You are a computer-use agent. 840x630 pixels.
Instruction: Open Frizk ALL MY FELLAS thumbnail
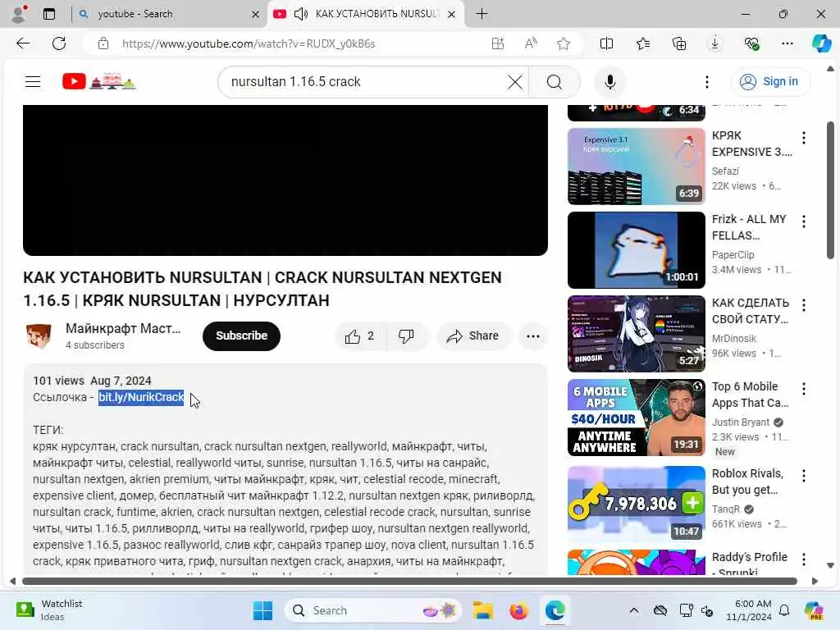tap(636, 249)
